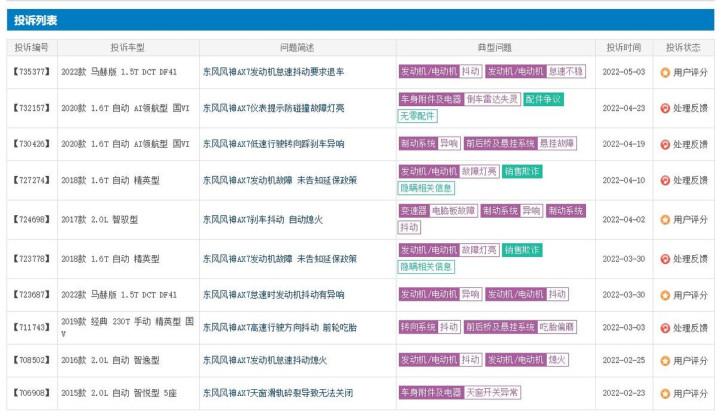The image size is (719, 418).
Task: Click the 转向系统 抖动 tag
Action: coord(429,327)
